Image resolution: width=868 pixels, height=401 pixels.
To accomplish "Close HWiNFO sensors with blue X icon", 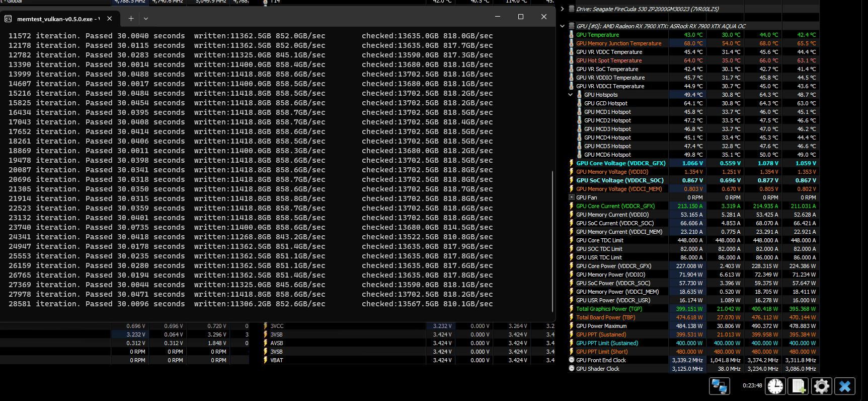I will 845,386.
